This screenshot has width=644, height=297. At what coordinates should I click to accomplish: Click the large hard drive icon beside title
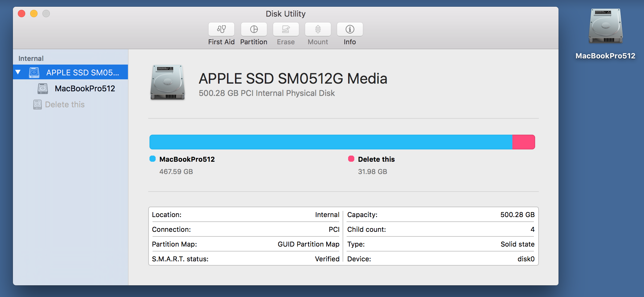tap(168, 82)
